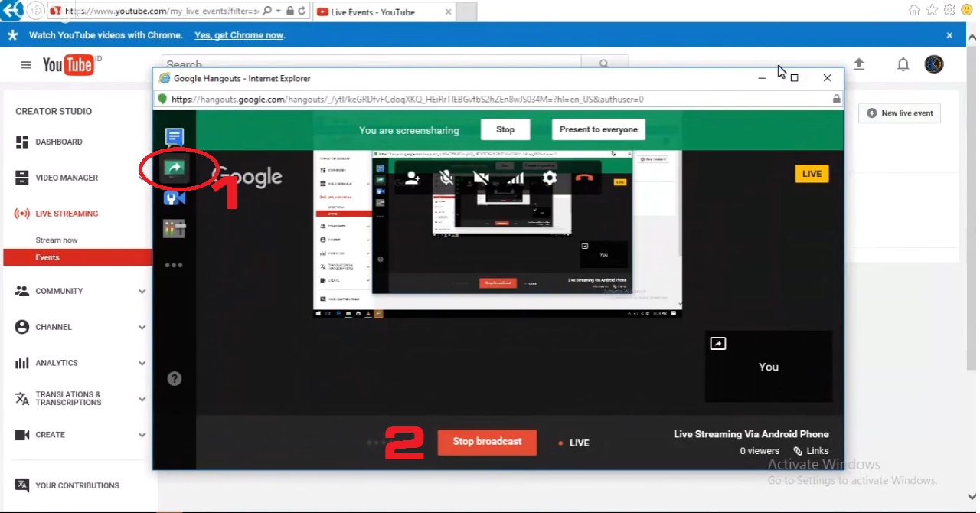The height and width of the screenshot is (513, 980).
Task: Click the 0 viewers text
Action: click(759, 451)
